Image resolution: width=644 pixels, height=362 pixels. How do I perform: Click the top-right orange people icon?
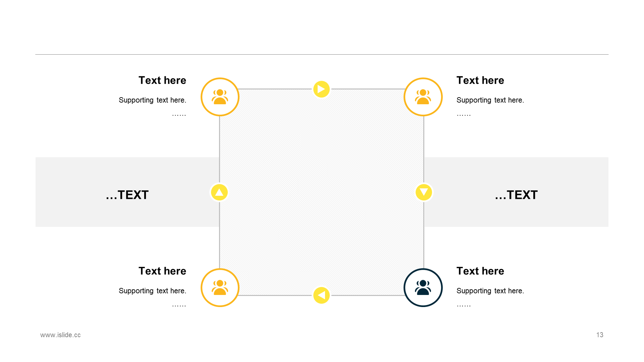point(423,97)
